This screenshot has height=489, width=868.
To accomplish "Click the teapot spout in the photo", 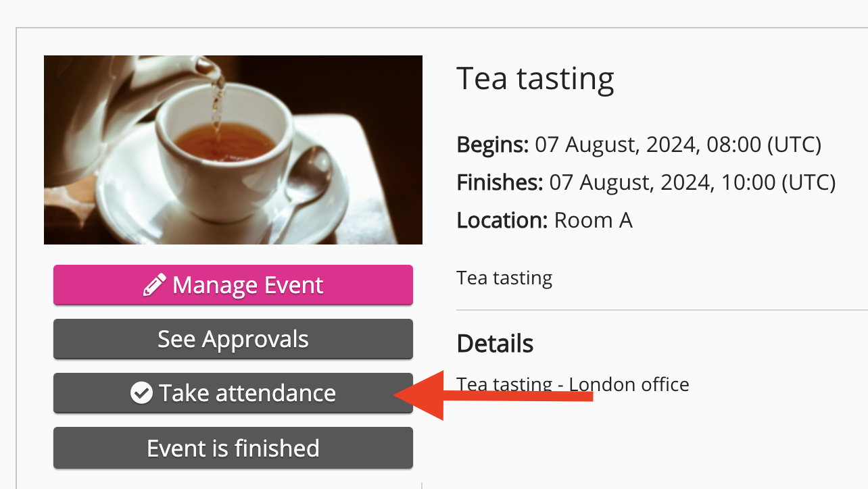I will 208,68.
